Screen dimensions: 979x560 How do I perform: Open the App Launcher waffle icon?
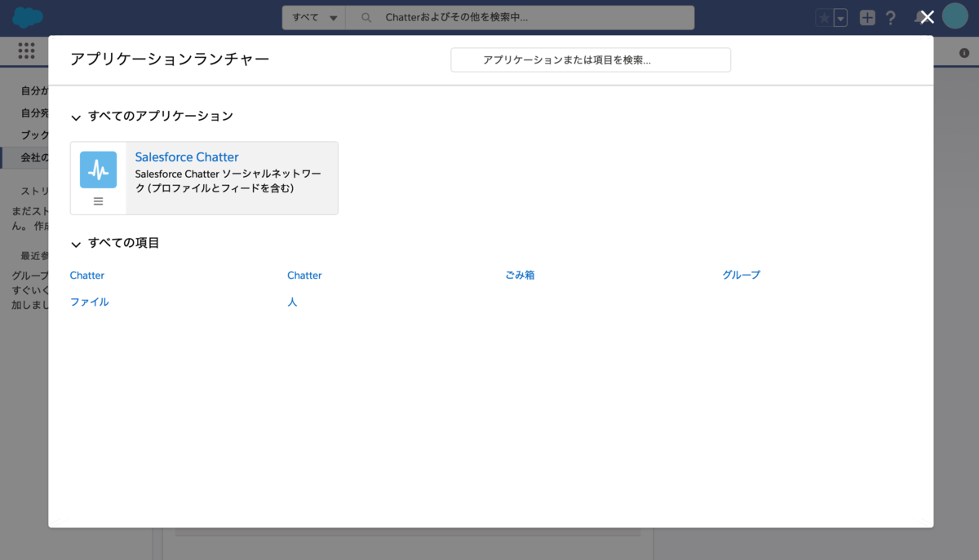click(x=27, y=51)
